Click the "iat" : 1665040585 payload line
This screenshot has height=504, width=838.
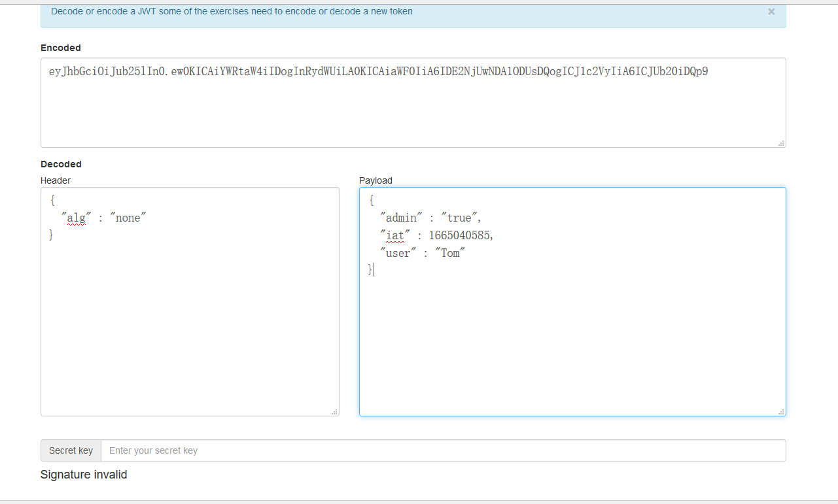tap(437, 235)
